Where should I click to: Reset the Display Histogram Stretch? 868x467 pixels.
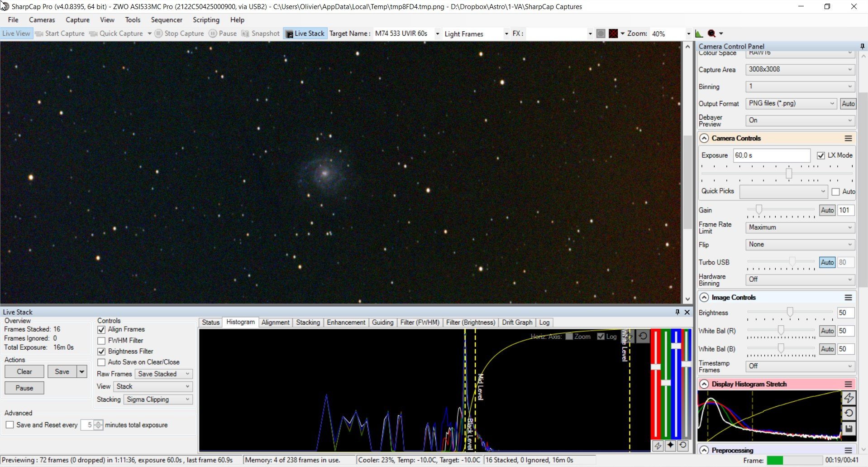pyautogui.click(x=849, y=413)
